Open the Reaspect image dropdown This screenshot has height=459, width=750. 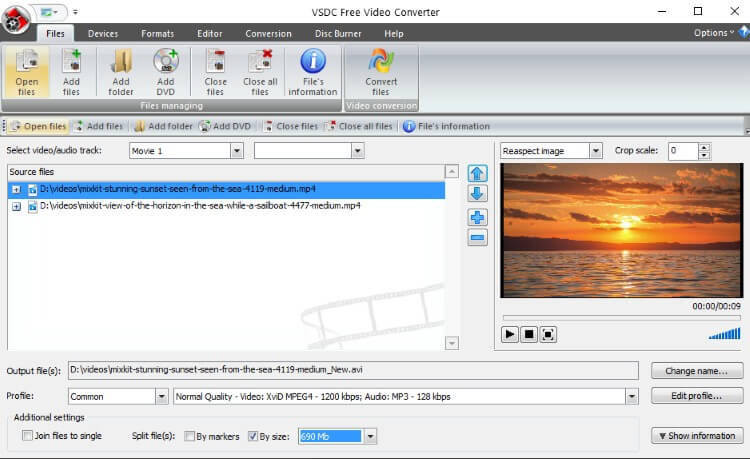(596, 151)
